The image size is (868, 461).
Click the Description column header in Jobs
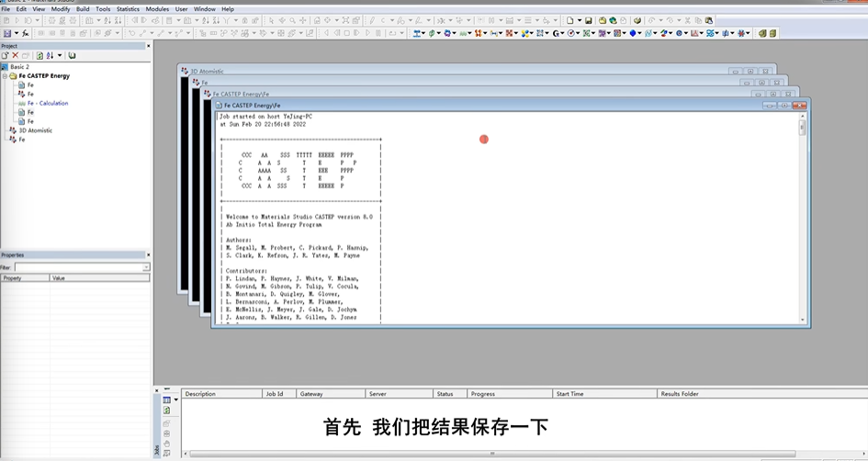pyautogui.click(x=221, y=393)
